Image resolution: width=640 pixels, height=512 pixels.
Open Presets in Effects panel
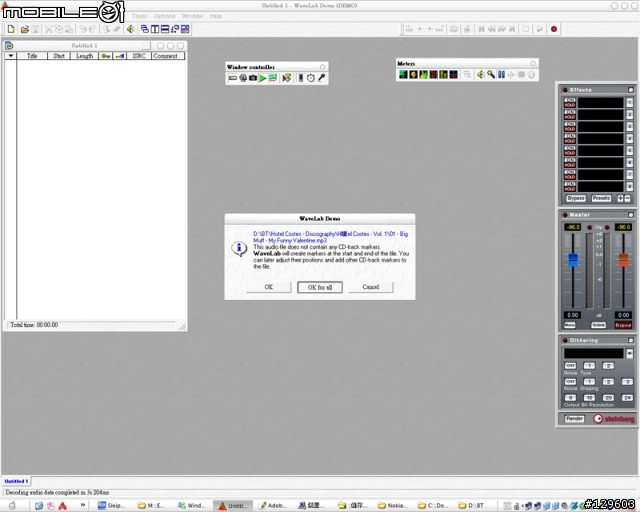tap(601, 198)
